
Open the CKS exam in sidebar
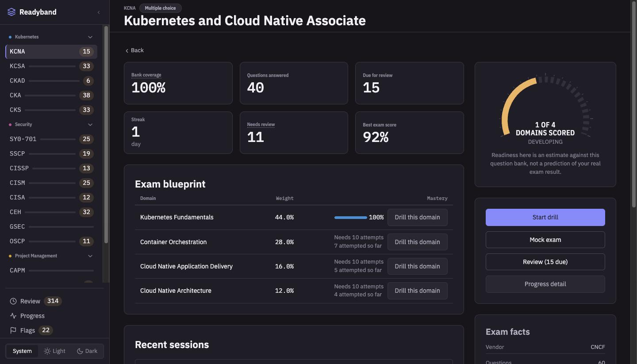point(51,110)
